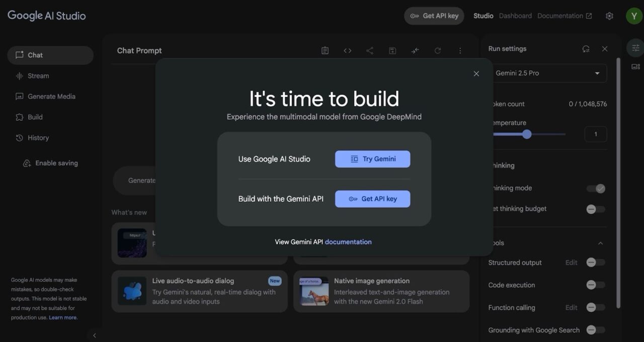The height and width of the screenshot is (342, 644).
Task: Click Get API key in the top header
Action: tap(434, 16)
